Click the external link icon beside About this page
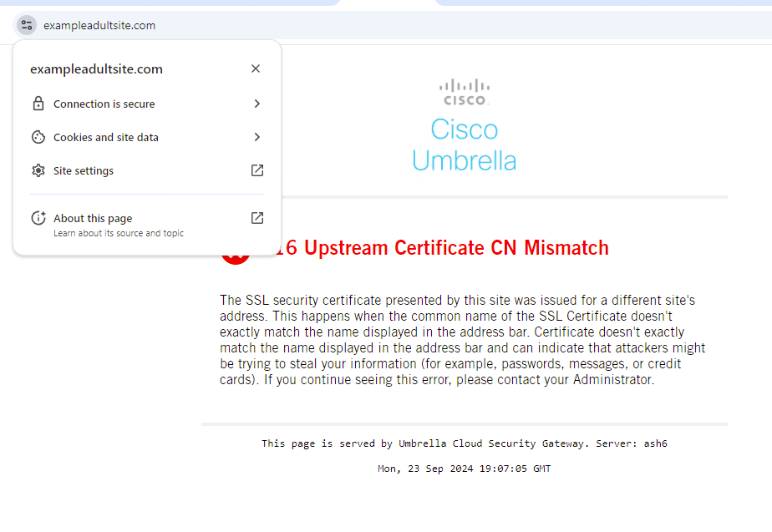772x532 pixels. [x=257, y=218]
